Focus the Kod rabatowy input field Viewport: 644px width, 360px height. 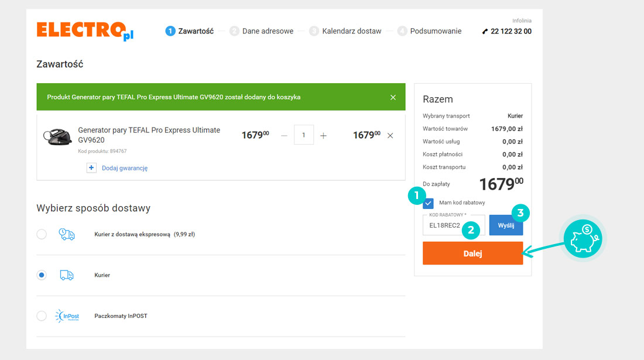click(x=454, y=225)
